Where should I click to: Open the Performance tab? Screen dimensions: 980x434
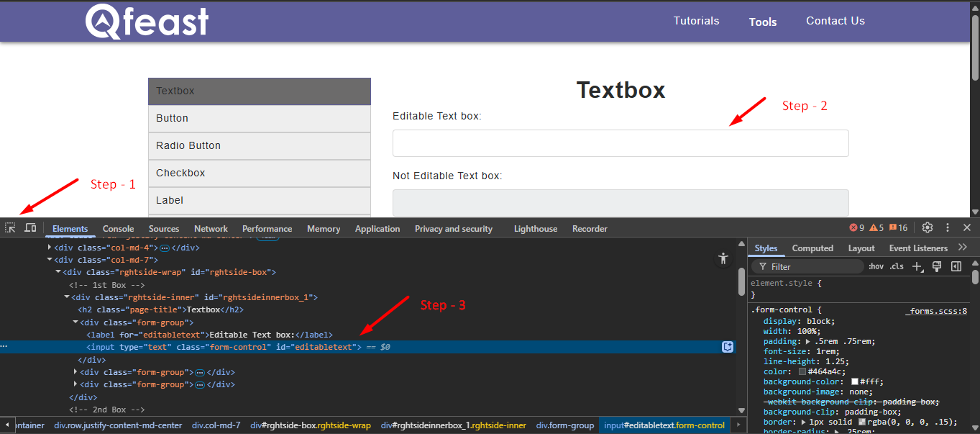click(267, 229)
